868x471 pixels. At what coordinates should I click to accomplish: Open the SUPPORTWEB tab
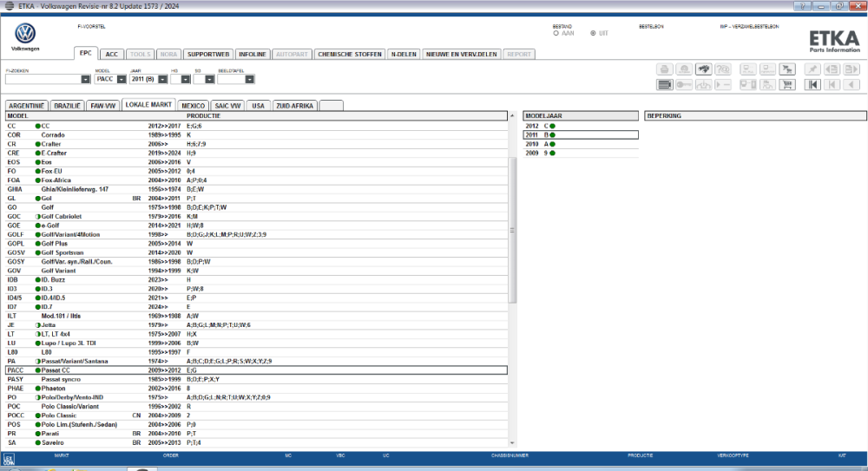pos(208,55)
